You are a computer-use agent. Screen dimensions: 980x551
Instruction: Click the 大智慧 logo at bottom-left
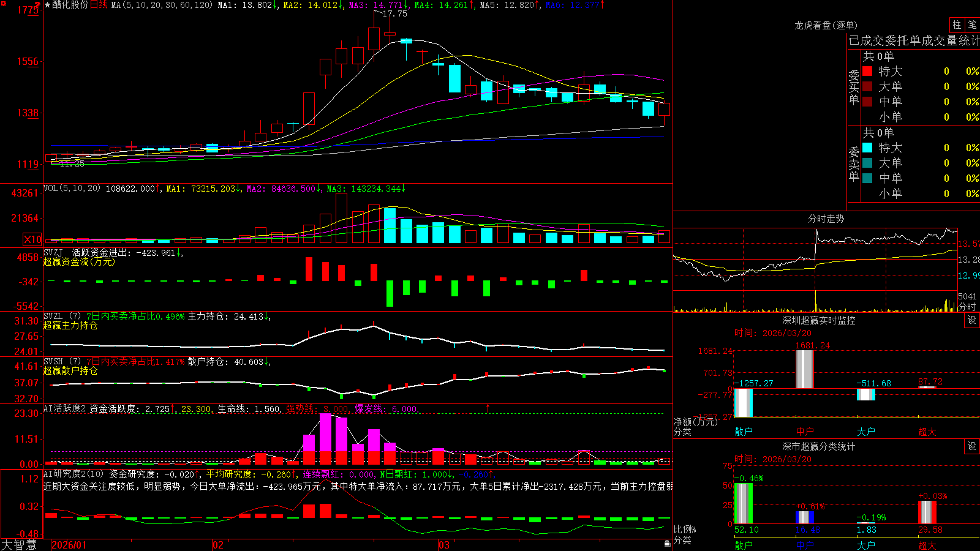[19, 545]
